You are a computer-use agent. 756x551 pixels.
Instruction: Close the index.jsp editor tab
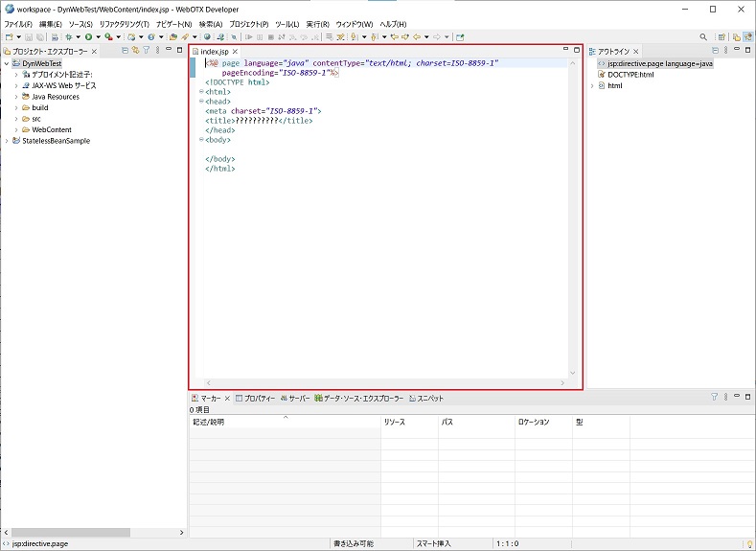click(236, 51)
